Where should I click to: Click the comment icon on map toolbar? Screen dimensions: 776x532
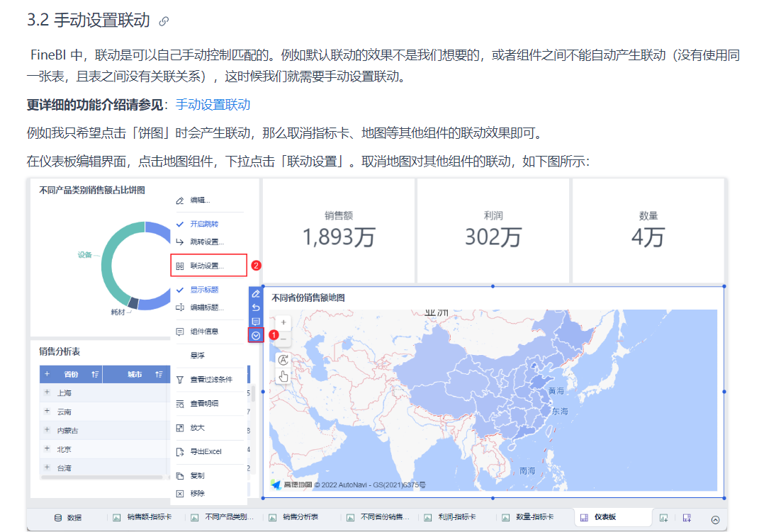point(256,321)
